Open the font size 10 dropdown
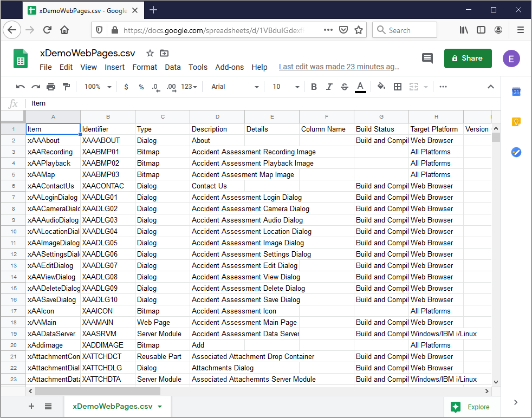The width and height of the screenshot is (532, 418). click(286, 87)
